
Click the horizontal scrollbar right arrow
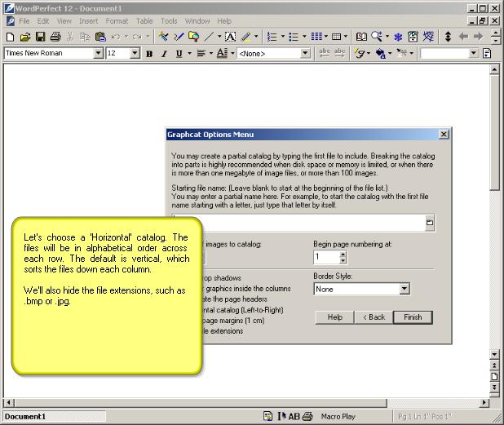coord(484,402)
